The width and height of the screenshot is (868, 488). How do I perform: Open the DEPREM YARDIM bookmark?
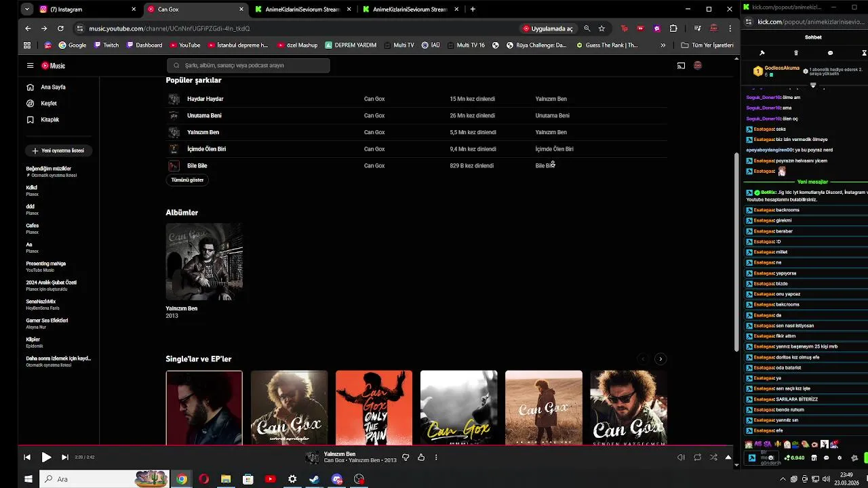[x=351, y=45]
